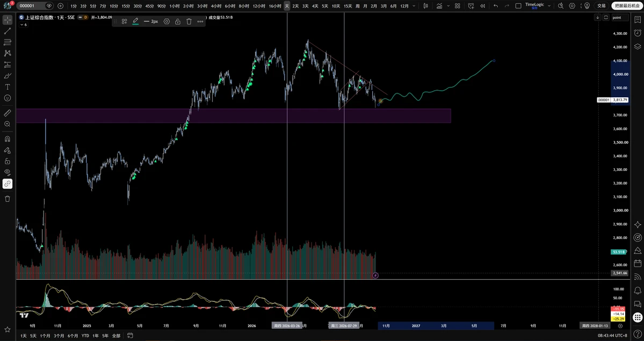Start bar replay rewind icon
644x341 pixels.
(482, 6)
